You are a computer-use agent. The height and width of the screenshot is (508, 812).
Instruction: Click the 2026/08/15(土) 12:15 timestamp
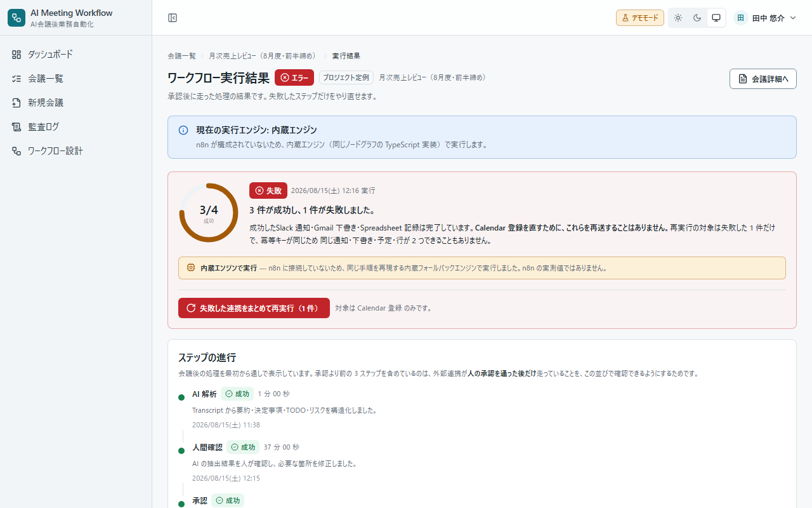point(226,478)
